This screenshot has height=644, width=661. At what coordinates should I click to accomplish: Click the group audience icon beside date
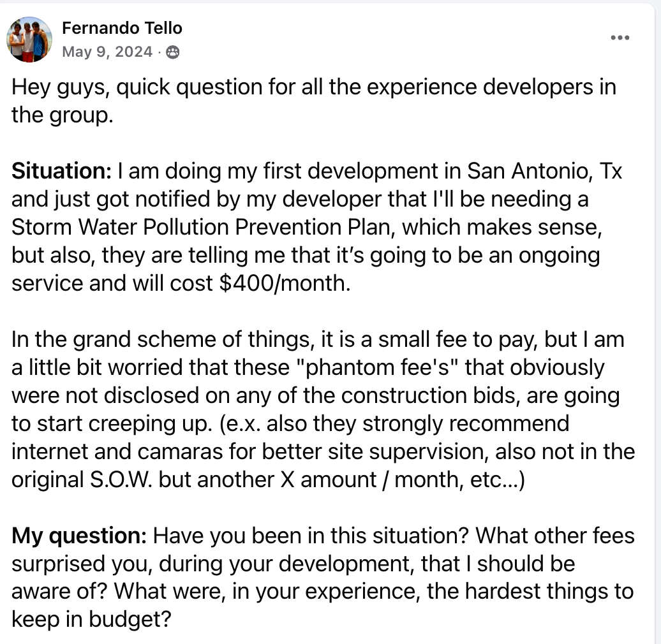(172, 53)
